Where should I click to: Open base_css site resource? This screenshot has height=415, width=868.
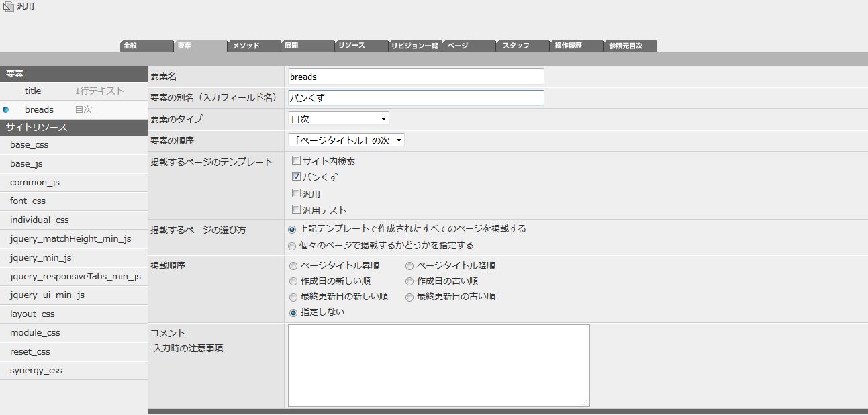(x=29, y=144)
